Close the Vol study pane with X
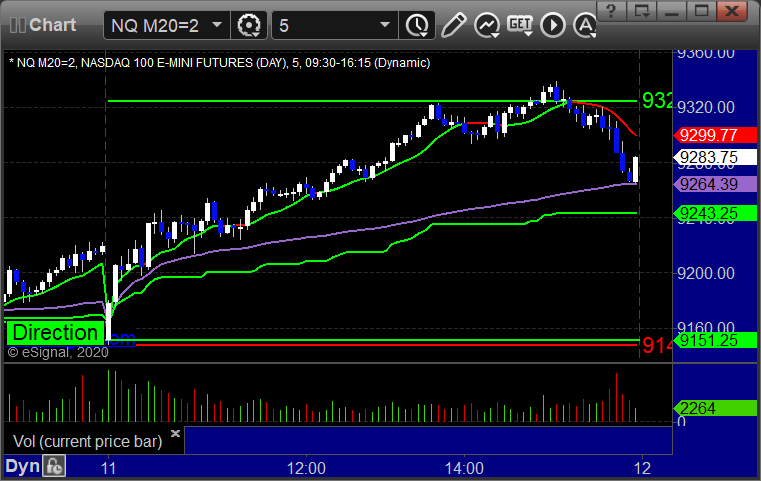This screenshot has height=481, width=761. coord(175,433)
